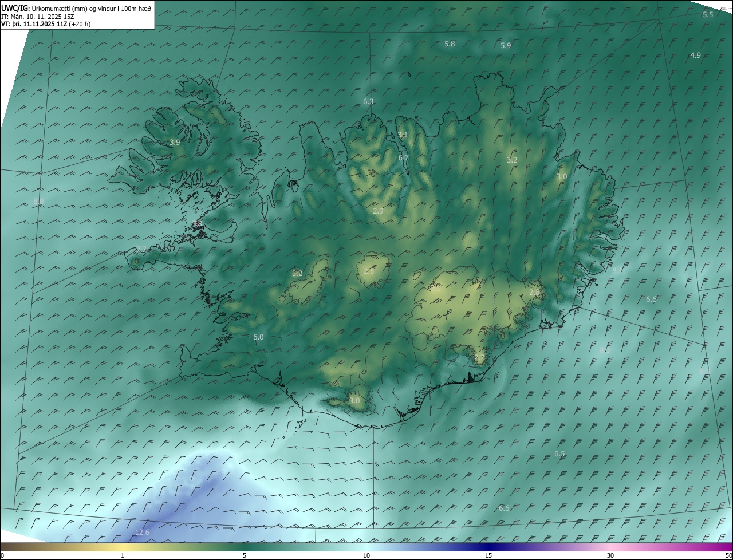This screenshot has width=733, height=560.
Task: Select the color scale label 1
Action: pos(123,555)
